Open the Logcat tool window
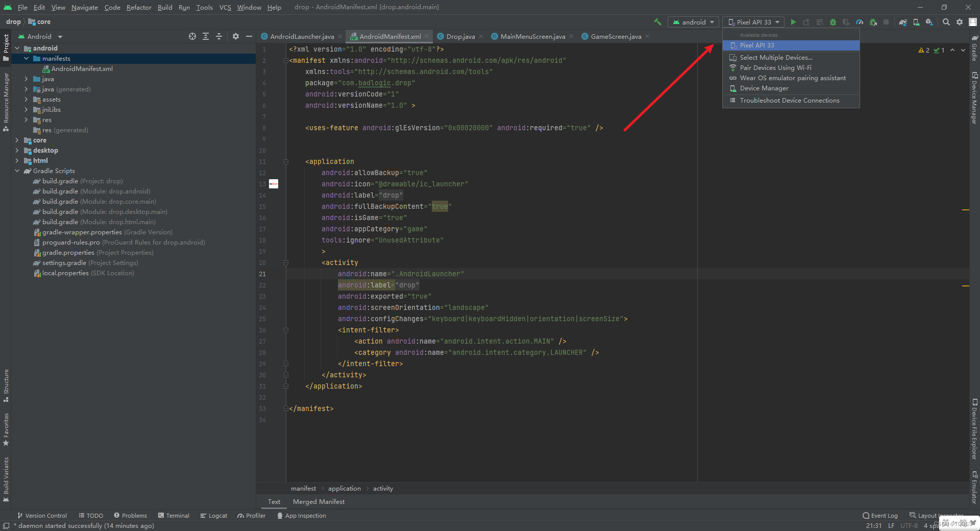Screen dimensions: 980x531 pyautogui.click(x=214, y=516)
